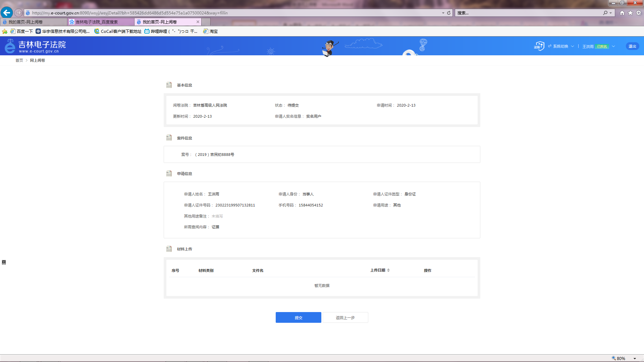Open the 百度一下 bookmark
This screenshot has width=644, height=362.
coord(21,31)
